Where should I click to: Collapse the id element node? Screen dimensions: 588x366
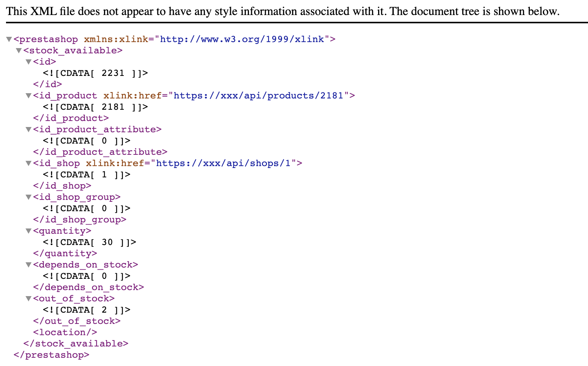click(x=29, y=62)
